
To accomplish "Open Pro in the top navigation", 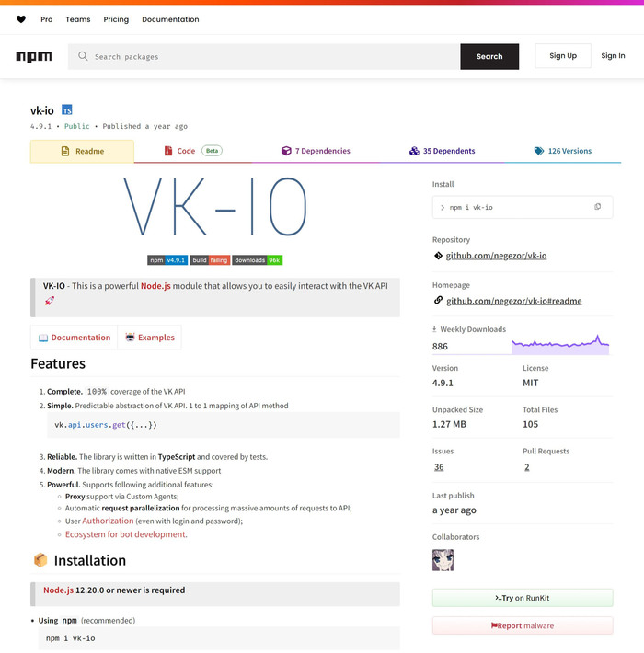I will [47, 19].
